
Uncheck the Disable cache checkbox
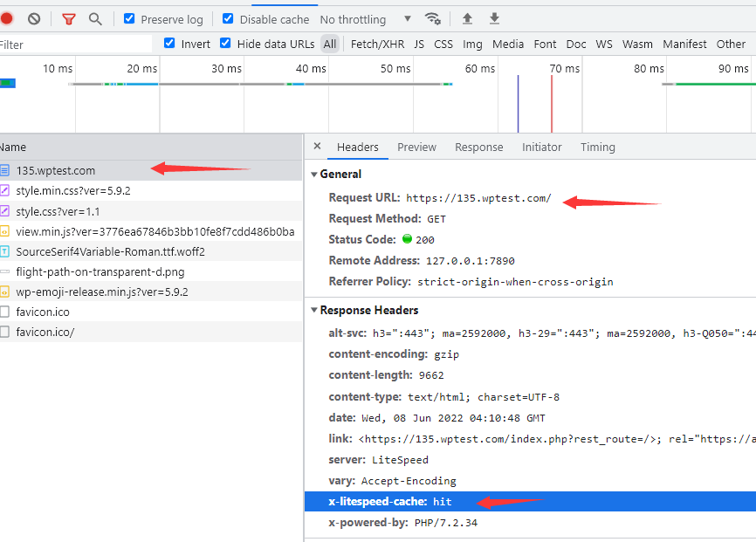[228, 18]
